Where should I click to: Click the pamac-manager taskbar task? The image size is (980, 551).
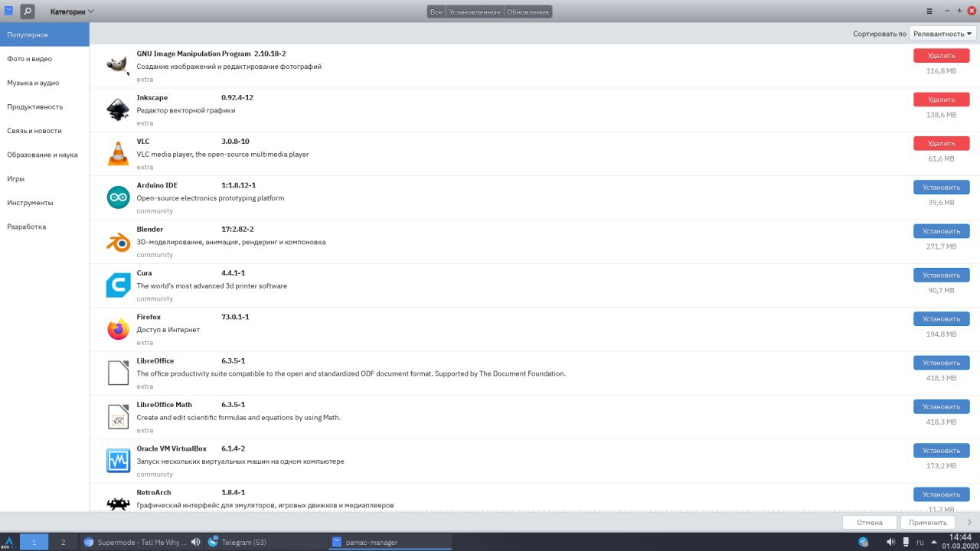coord(389,543)
